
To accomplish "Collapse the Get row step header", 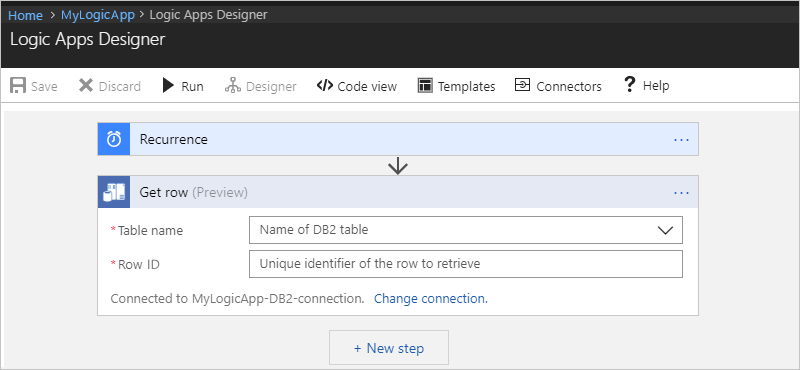I will 398,192.
